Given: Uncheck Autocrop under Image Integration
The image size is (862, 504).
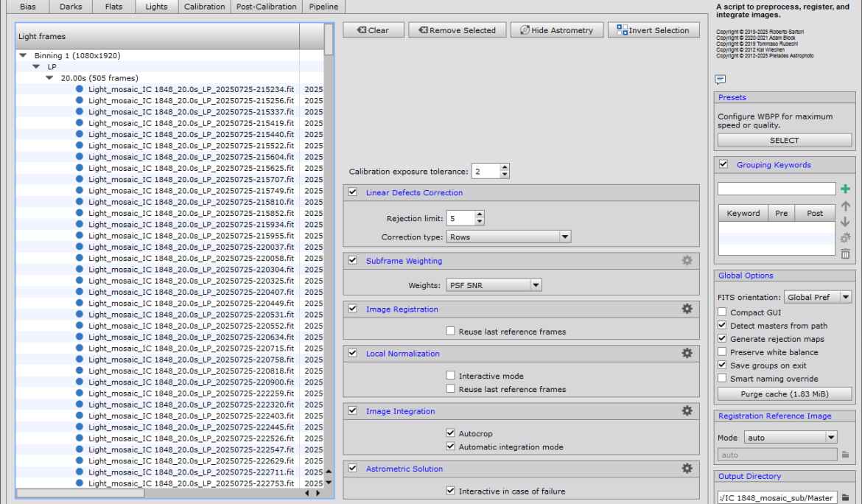Looking at the screenshot, I should pos(451,433).
